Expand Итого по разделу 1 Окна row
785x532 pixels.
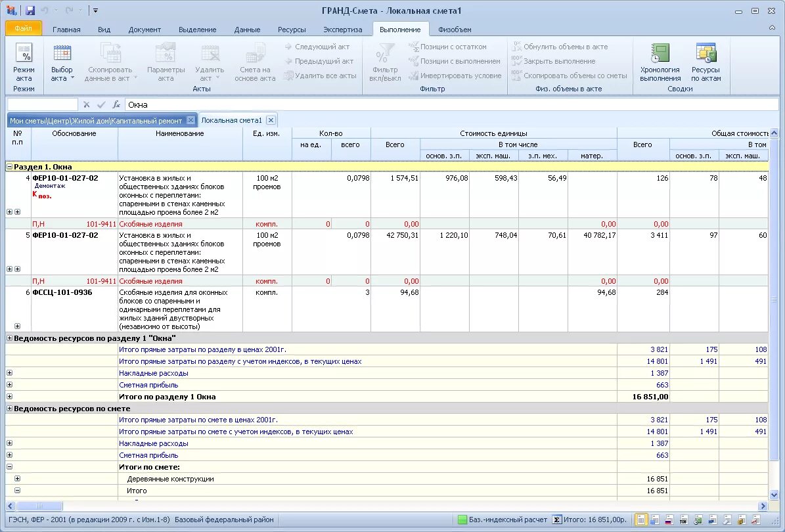(9, 396)
